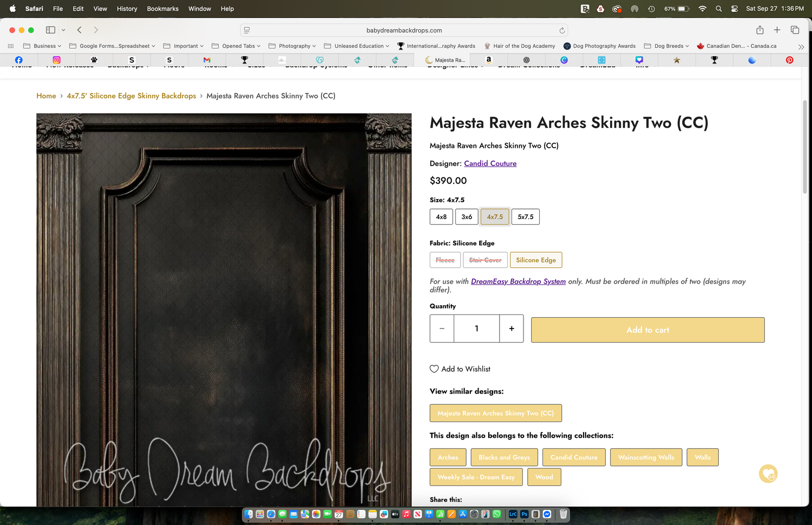The image size is (812, 525).
Task: Open WhatsApp from the Dock
Action: point(496,514)
